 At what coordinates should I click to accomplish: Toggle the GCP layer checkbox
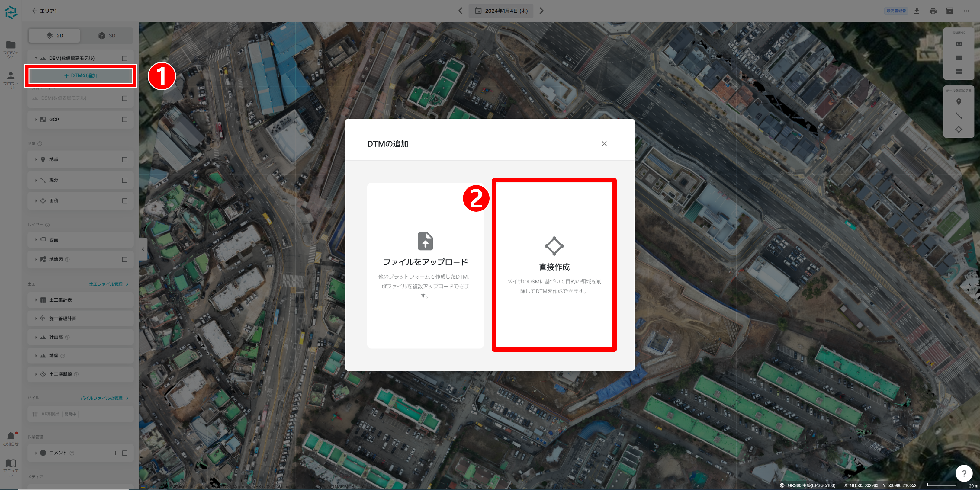pos(124,120)
